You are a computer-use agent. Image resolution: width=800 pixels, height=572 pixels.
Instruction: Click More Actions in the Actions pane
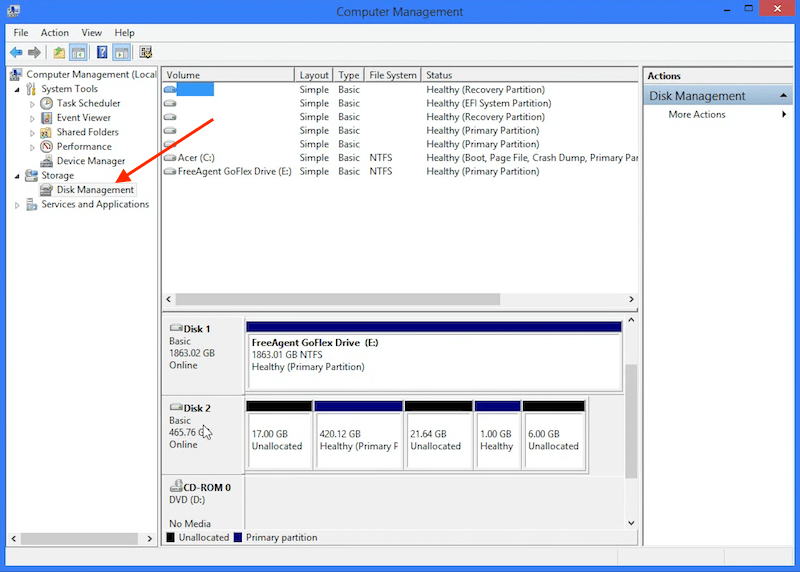click(x=697, y=115)
